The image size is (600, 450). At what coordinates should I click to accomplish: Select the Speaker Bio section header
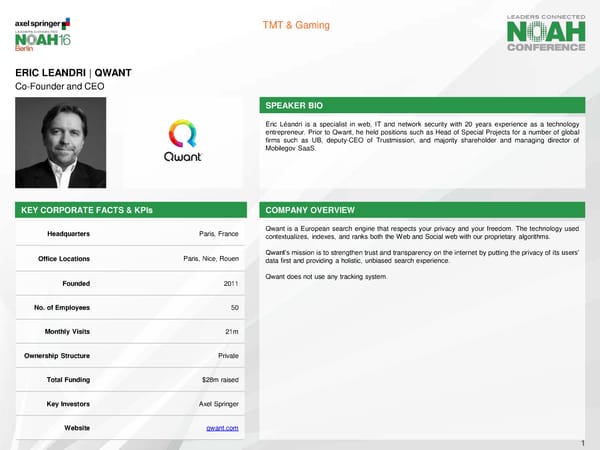tap(292, 105)
